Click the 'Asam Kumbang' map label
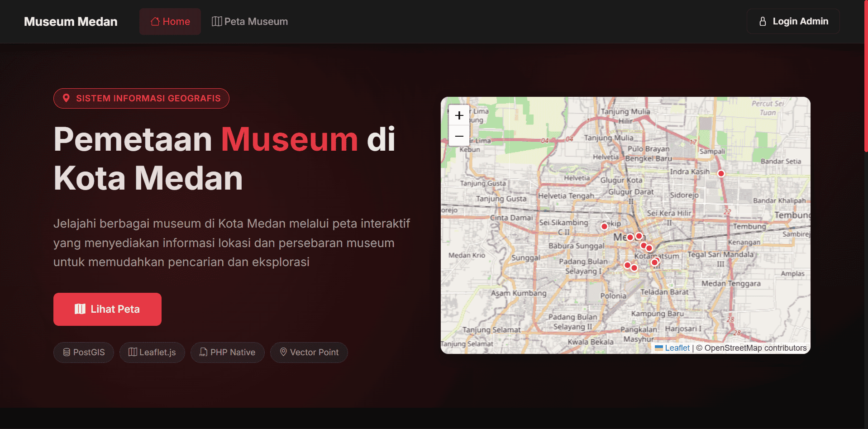 coord(519,293)
